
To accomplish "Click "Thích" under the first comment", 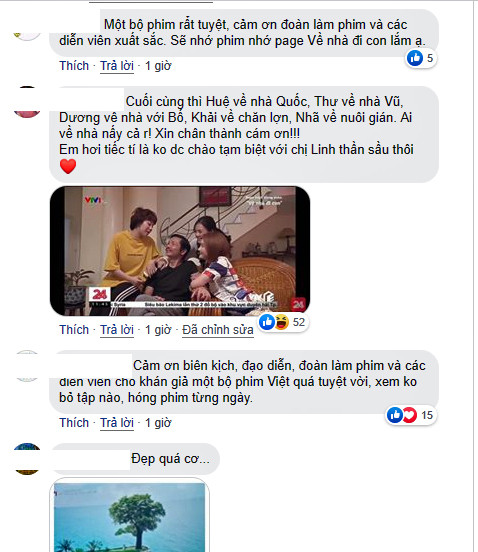I will click(74, 66).
